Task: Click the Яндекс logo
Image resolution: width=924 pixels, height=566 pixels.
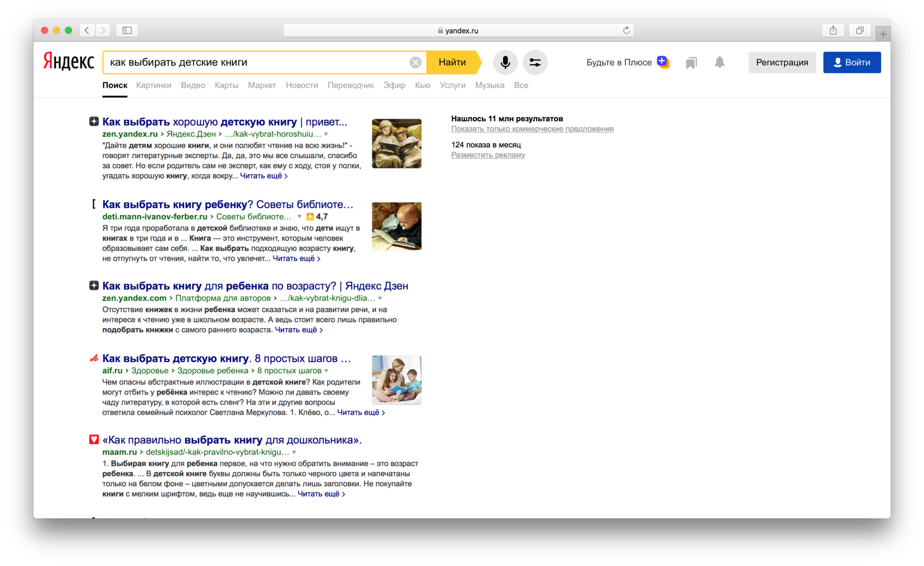Action: [x=69, y=62]
